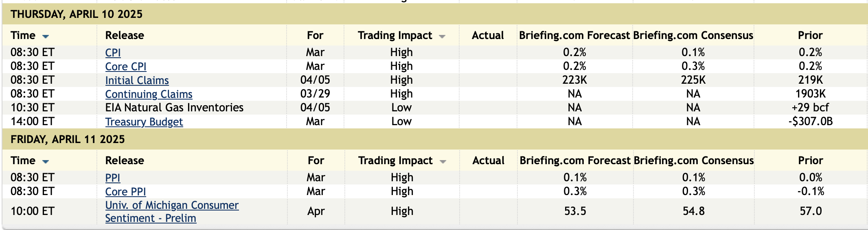Sort Thursday's table by Time arrow
This screenshot has width=868, height=230.
pos(46,37)
